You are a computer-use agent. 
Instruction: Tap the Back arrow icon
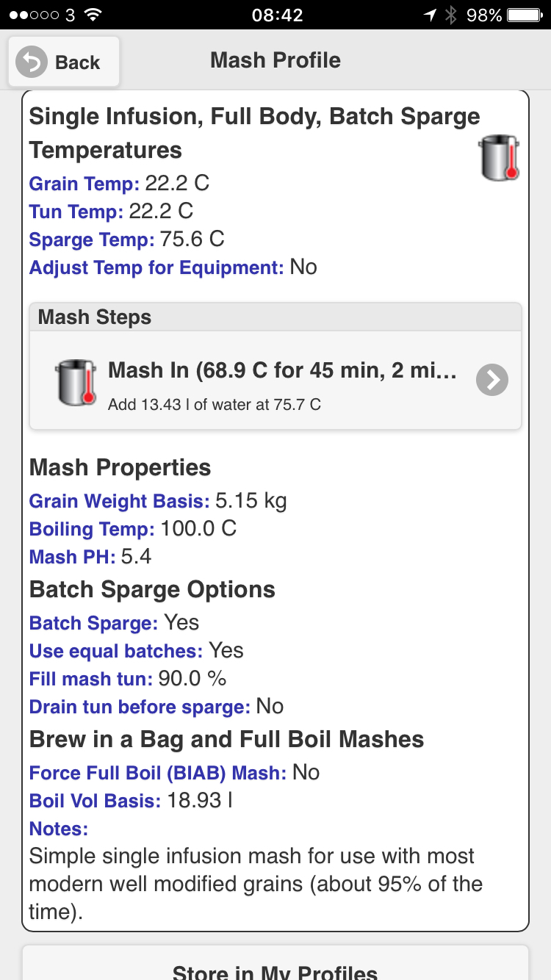point(32,62)
